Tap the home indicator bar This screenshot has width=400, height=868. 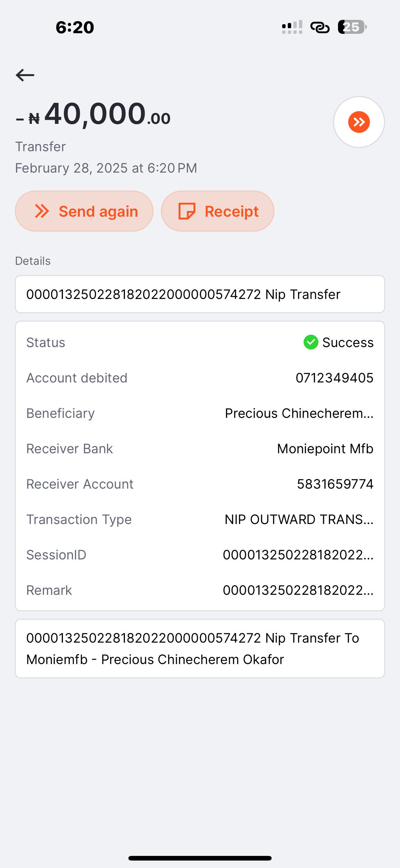tap(200, 858)
